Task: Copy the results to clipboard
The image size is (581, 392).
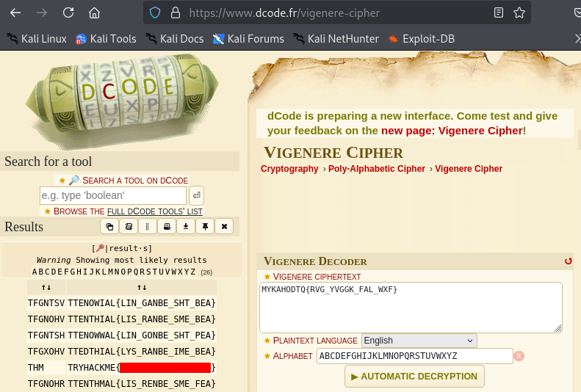Action: click(109, 227)
